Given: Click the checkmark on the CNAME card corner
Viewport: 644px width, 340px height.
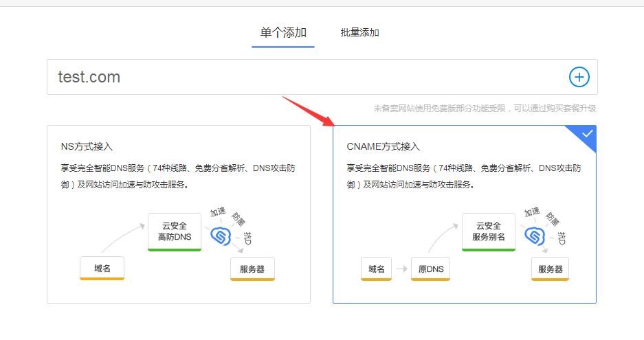Looking at the screenshot, I should tap(587, 134).
